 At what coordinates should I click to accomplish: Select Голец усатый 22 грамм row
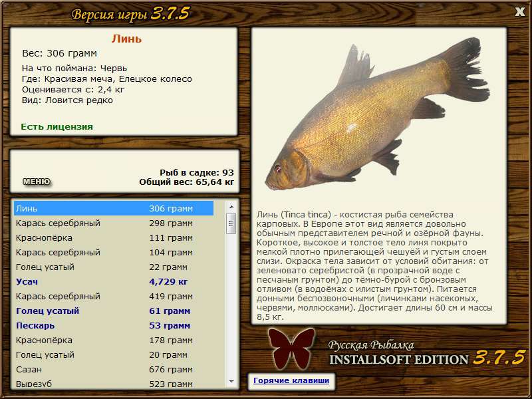click(x=114, y=267)
